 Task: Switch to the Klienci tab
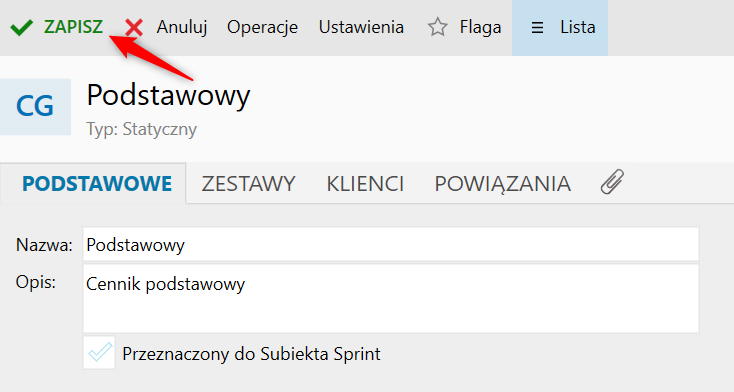[x=365, y=184]
